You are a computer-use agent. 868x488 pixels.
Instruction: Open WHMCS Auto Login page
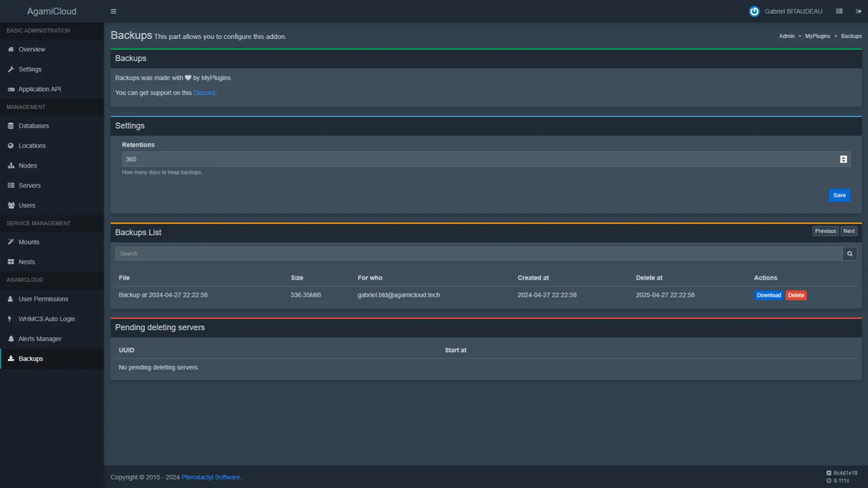[x=47, y=319]
